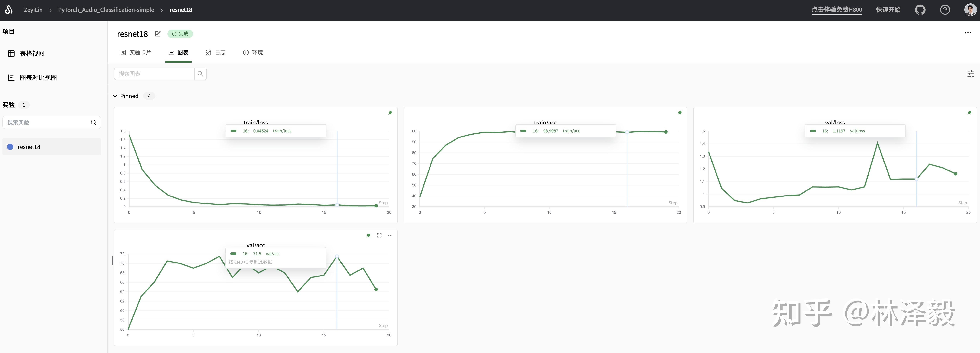Open the GitHub repository icon
The width and height of the screenshot is (980, 353).
pos(920,10)
